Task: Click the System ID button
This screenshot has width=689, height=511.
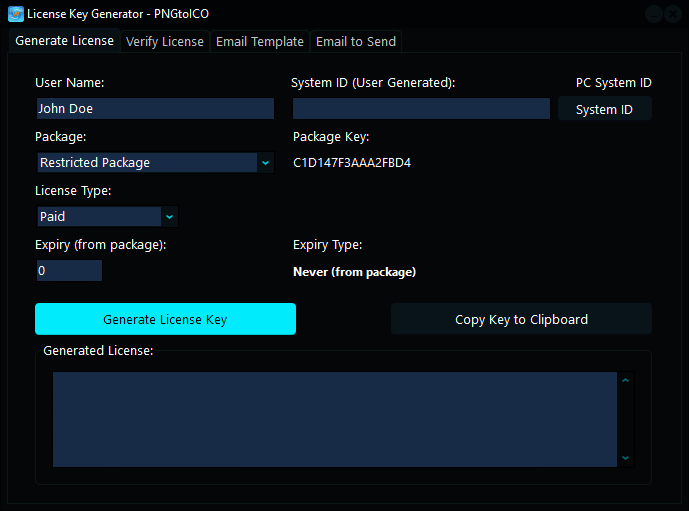Action: [x=605, y=109]
